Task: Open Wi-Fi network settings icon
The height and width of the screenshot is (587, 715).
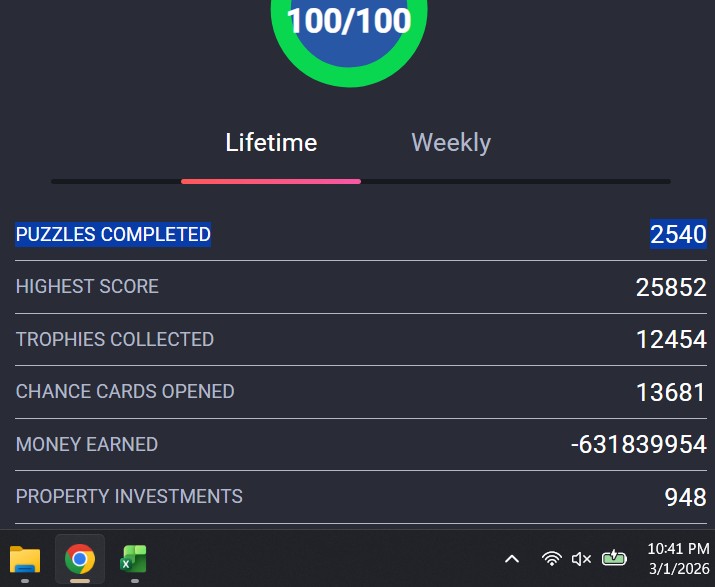Action: (551, 559)
